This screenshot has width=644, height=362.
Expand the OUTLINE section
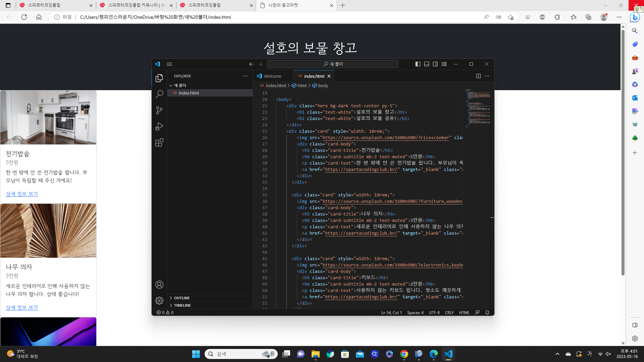pyautogui.click(x=210, y=298)
